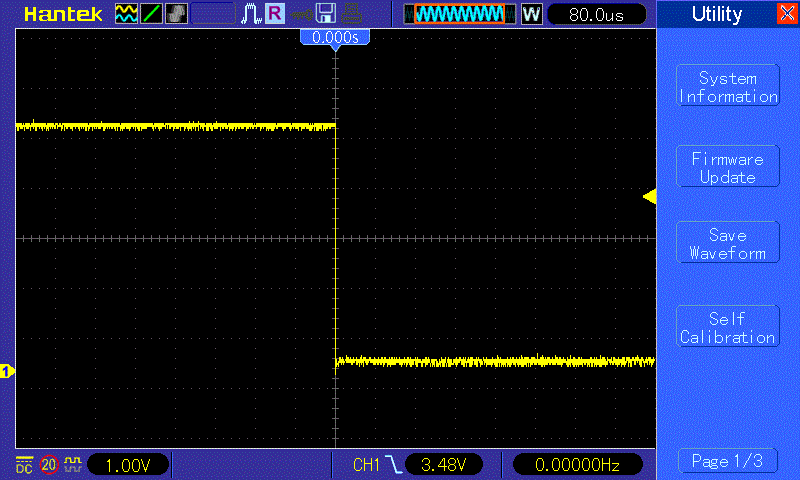The image size is (800, 480).
Task: Click the gray waveform persistence icon
Action: click(x=176, y=14)
